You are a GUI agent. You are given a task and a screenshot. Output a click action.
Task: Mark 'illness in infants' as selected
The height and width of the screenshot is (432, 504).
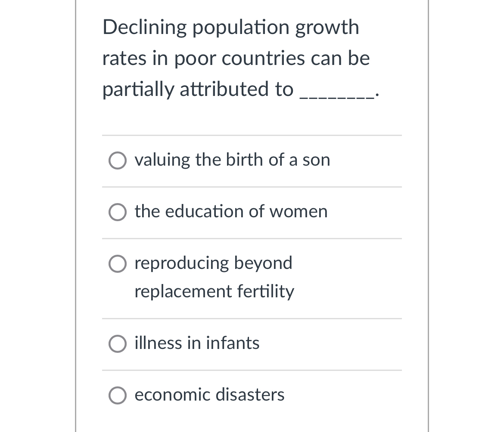(x=197, y=343)
